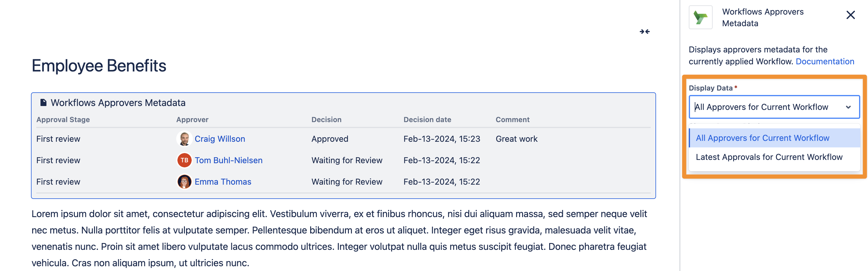Image resolution: width=868 pixels, height=271 pixels.
Task: Click the Workflows Approvers Metadata macro title
Action: tap(118, 103)
